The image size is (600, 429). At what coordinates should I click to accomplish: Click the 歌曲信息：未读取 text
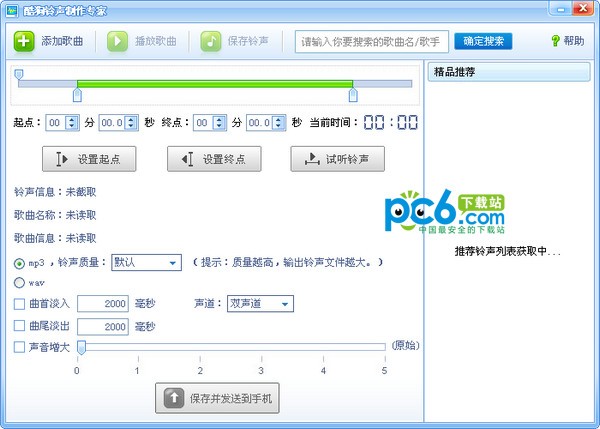click(x=55, y=238)
